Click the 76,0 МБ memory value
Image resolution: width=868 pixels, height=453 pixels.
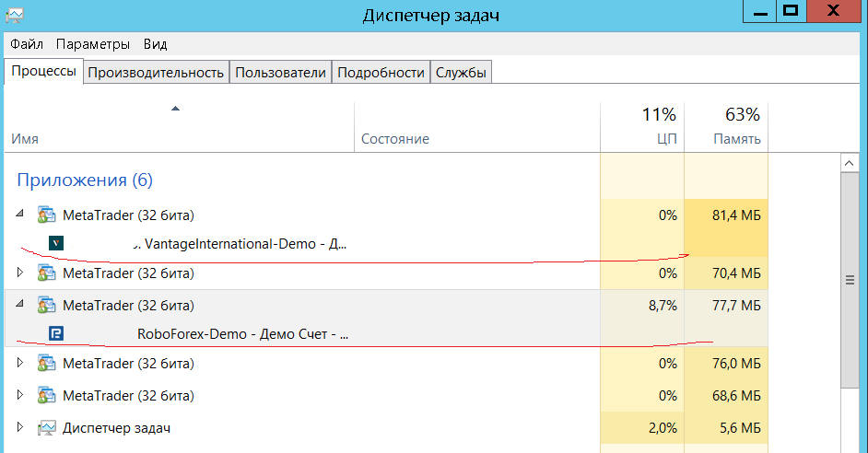736,364
